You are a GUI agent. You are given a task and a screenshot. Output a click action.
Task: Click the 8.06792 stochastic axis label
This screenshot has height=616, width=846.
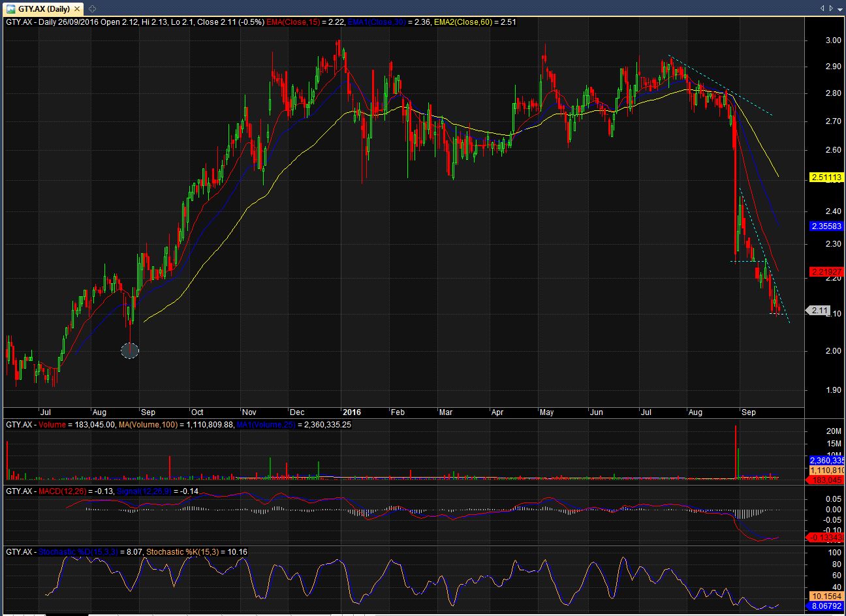(x=826, y=606)
